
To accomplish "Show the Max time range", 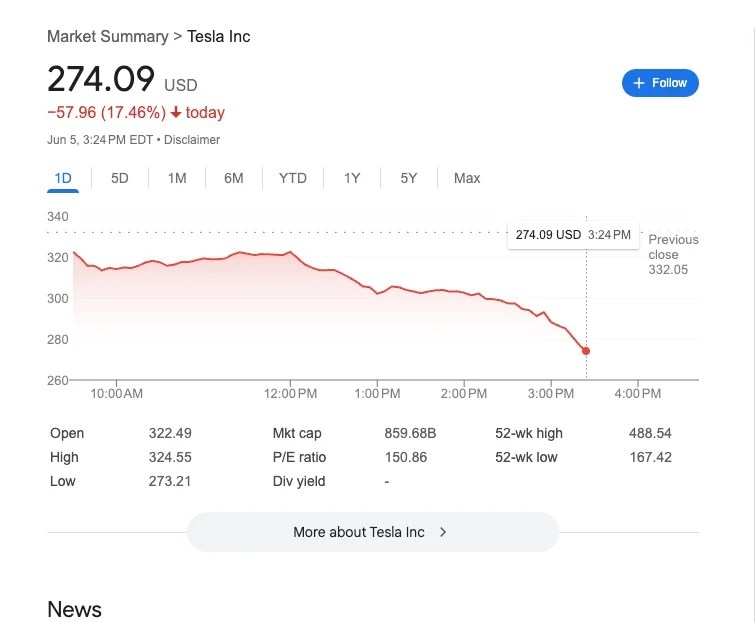I will click(x=467, y=178).
